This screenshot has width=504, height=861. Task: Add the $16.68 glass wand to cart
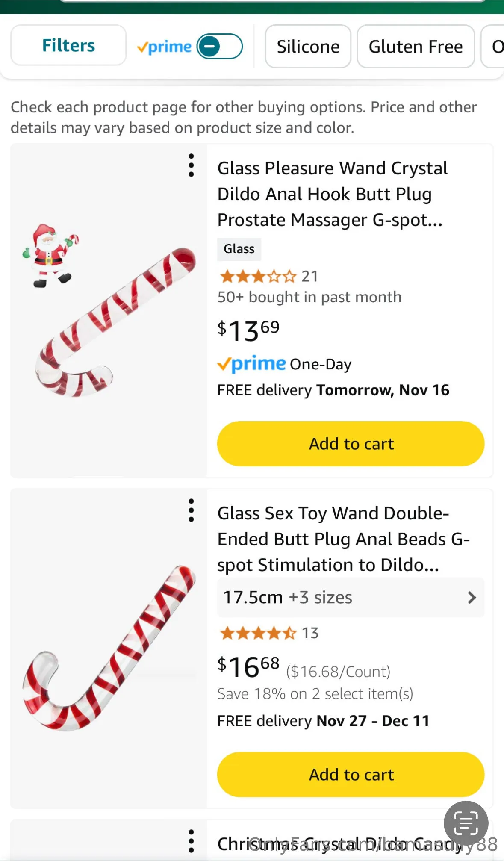click(x=351, y=774)
